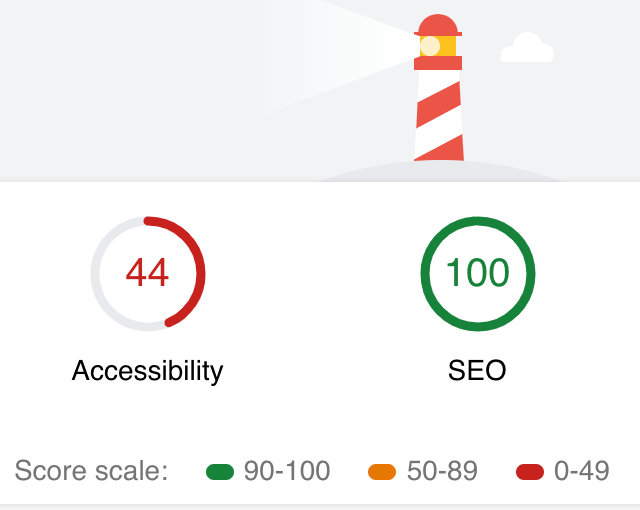The image size is (640, 510).
Task: Click the '90-100' range text
Action: [x=287, y=471]
